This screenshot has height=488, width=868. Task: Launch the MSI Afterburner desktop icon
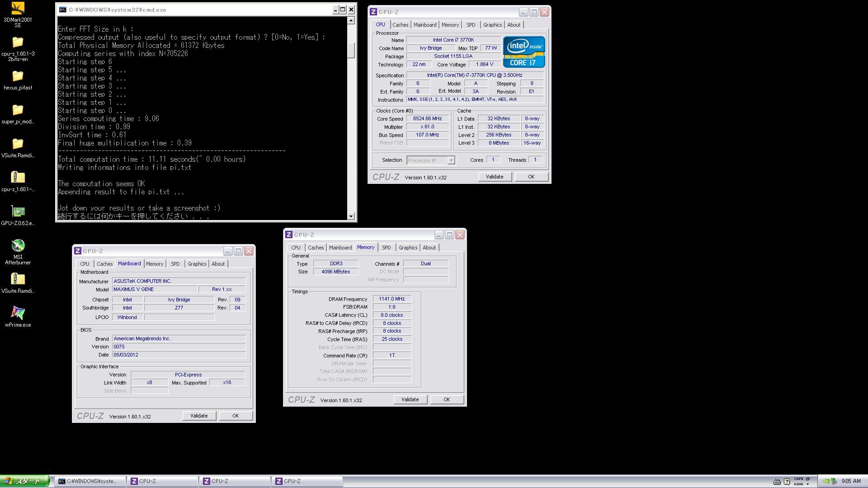tap(18, 252)
